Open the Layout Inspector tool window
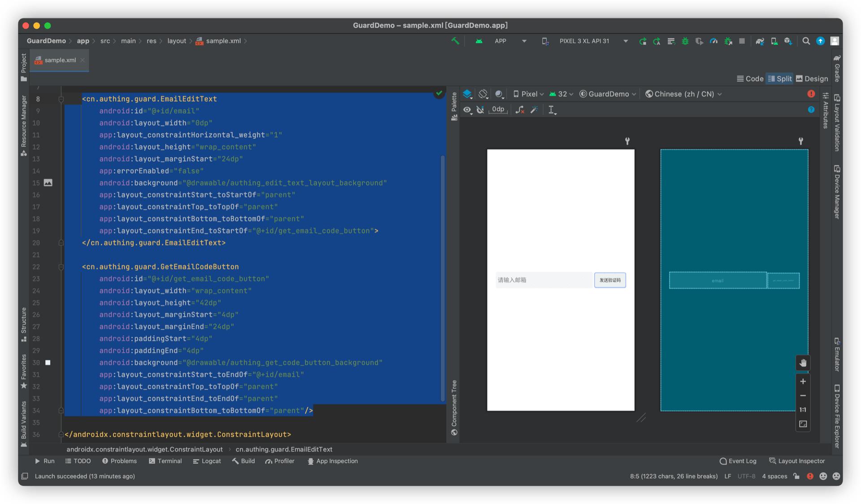The image size is (861, 504). pos(797,461)
